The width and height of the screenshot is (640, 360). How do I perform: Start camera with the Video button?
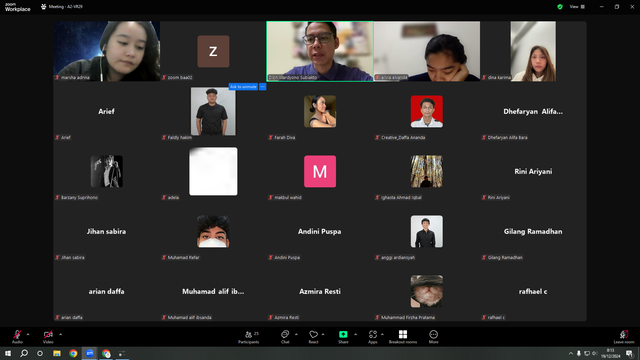click(x=48, y=337)
